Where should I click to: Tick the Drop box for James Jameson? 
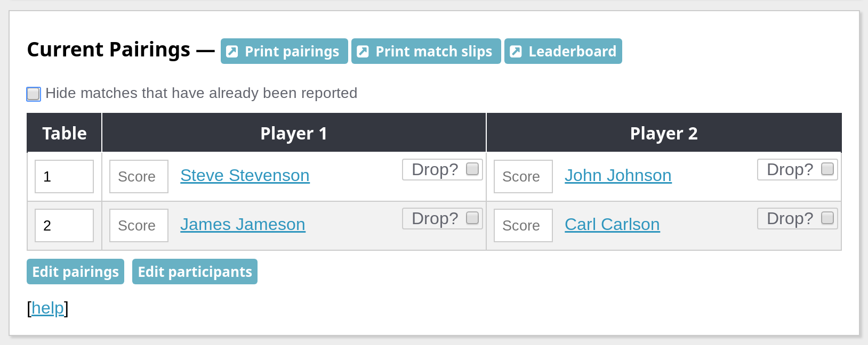point(472,218)
